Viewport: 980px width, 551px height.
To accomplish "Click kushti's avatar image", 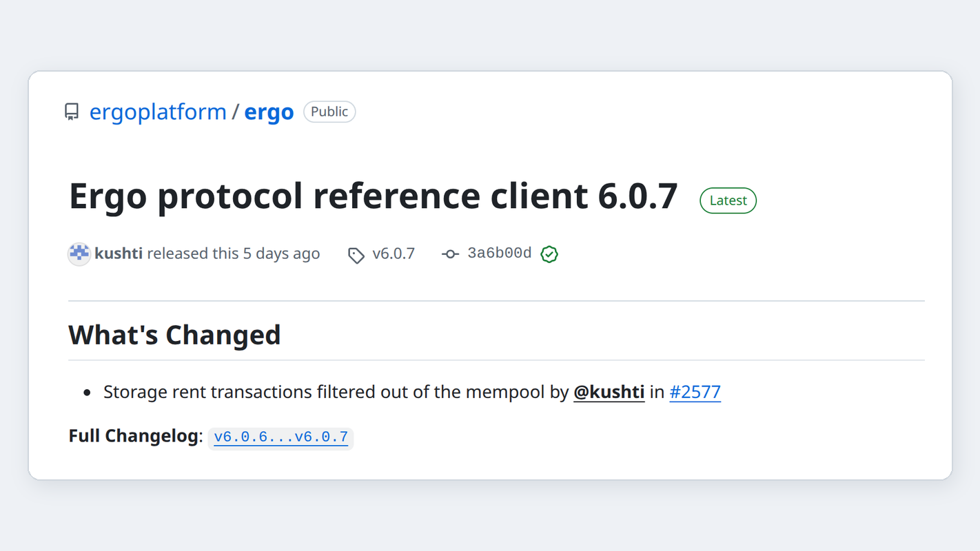I will pyautogui.click(x=79, y=254).
